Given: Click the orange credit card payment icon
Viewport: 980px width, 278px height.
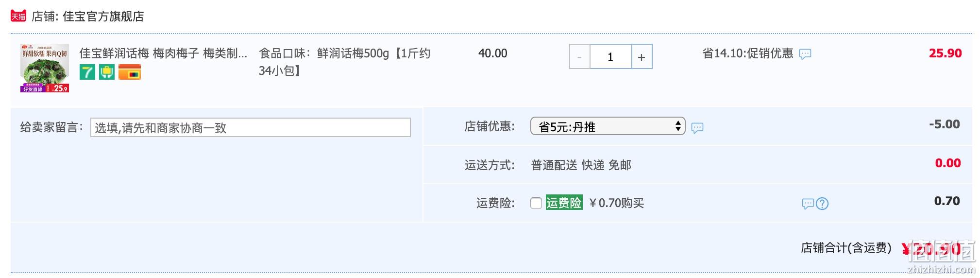Looking at the screenshot, I should tap(130, 72).
